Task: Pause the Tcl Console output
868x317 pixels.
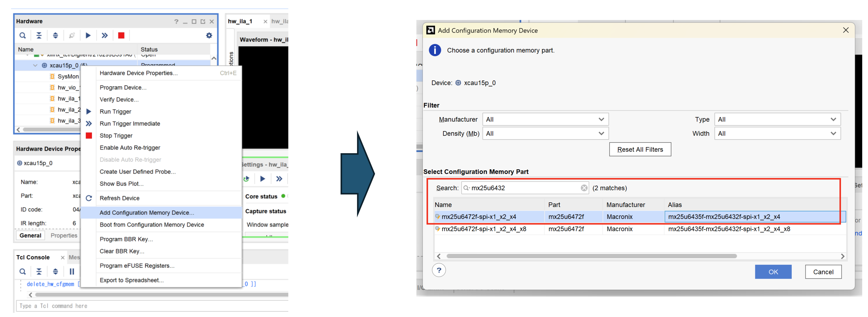Action: (x=72, y=272)
